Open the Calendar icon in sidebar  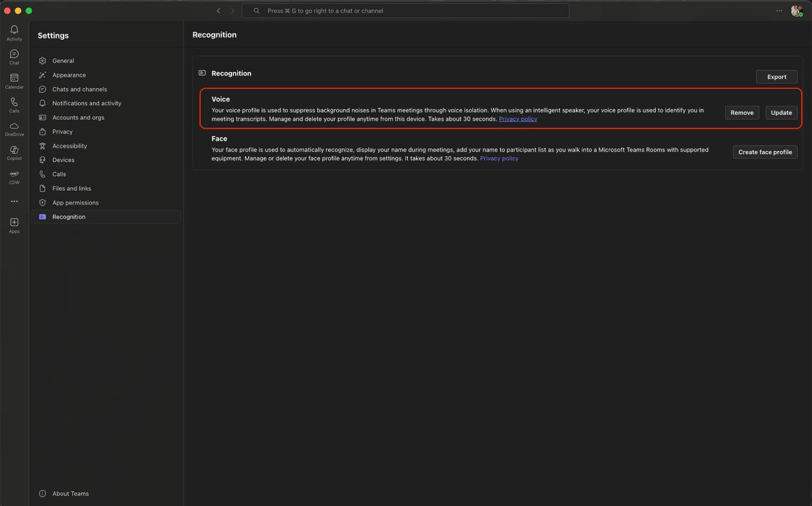pyautogui.click(x=14, y=79)
